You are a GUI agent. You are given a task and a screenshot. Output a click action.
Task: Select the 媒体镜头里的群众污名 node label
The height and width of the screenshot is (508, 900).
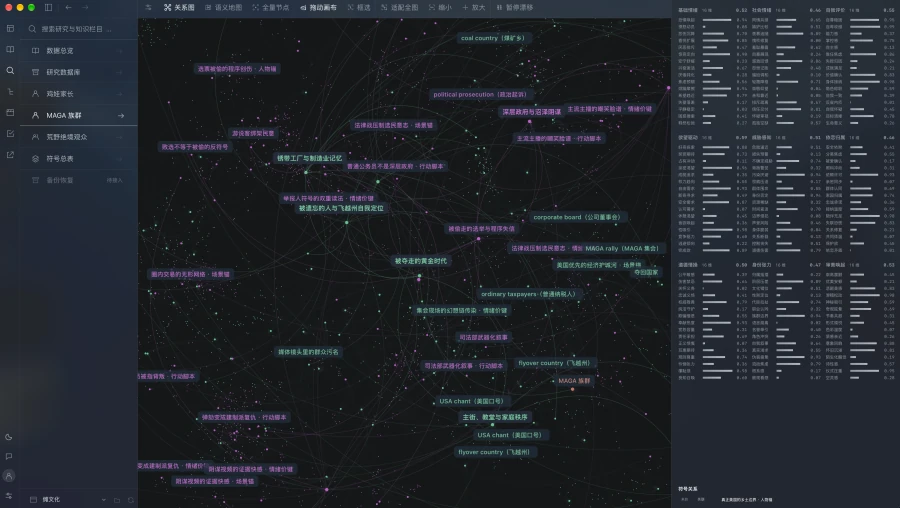pyautogui.click(x=308, y=352)
